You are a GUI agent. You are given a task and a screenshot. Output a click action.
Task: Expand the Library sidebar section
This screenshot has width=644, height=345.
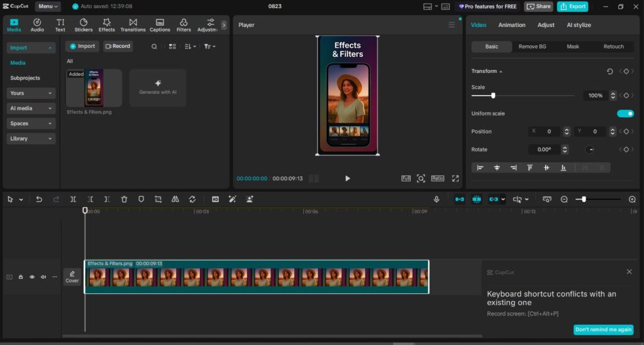click(x=31, y=139)
